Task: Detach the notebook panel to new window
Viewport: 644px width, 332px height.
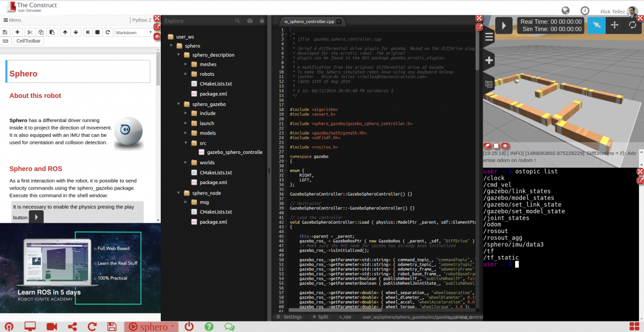Action: (157, 27)
